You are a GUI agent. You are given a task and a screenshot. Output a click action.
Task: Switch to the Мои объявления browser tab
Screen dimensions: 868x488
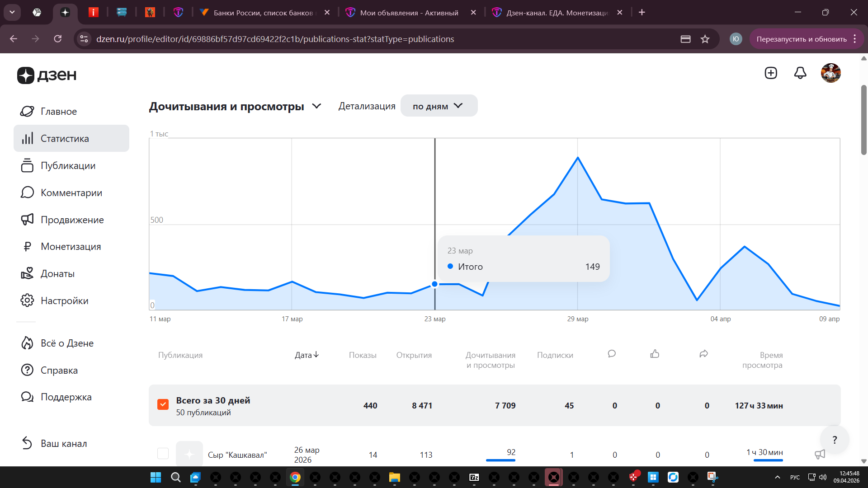pos(409,13)
